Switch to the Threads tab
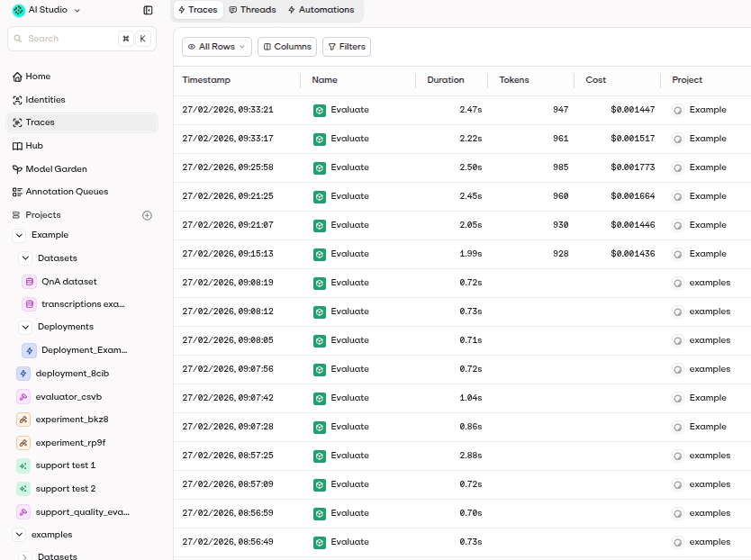This screenshot has width=751, height=560. (x=251, y=10)
